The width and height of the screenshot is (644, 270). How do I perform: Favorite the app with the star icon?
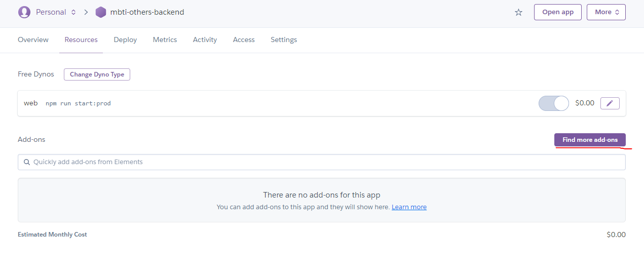[518, 12]
